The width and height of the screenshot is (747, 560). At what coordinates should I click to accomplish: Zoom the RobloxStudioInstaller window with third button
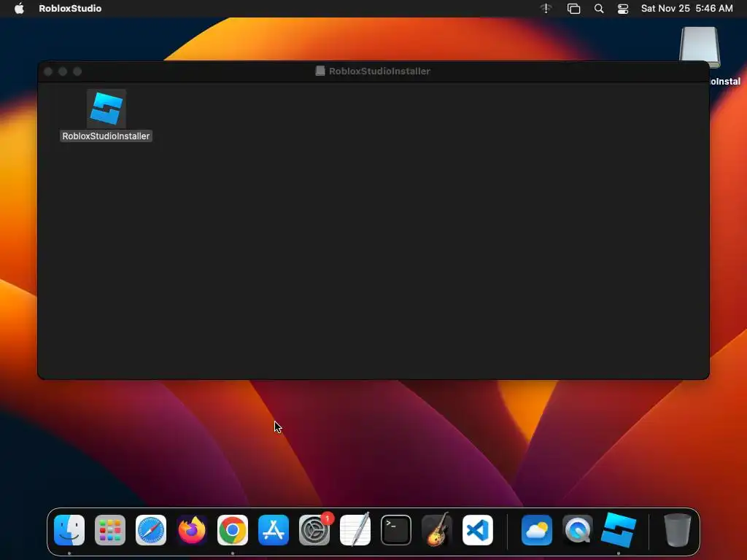coord(77,71)
